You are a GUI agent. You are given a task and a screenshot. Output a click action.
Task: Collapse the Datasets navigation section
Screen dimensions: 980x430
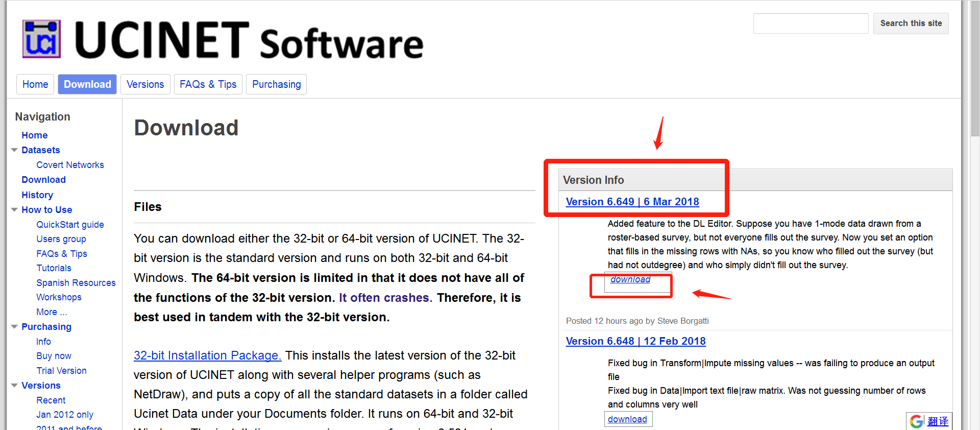14,150
